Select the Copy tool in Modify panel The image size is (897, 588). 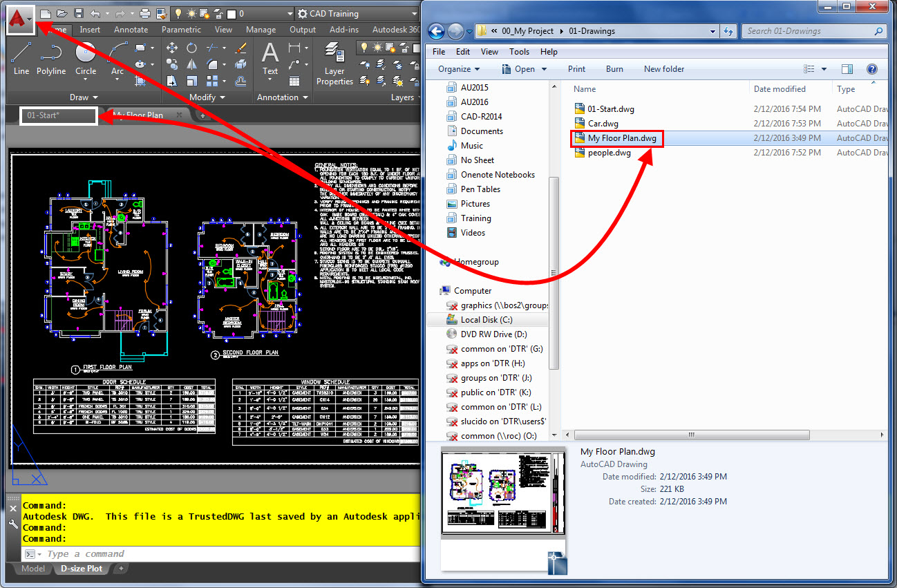(x=172, y=64)
